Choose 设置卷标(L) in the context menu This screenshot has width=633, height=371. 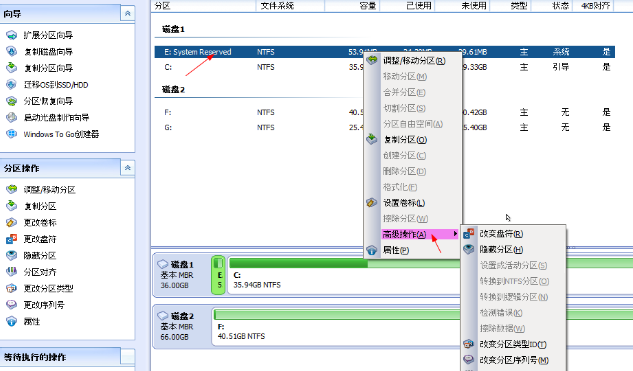coord(404,203)
